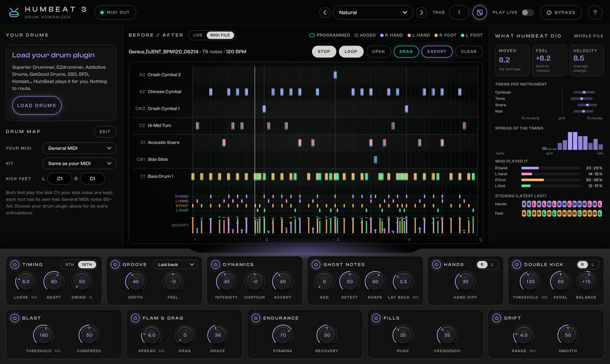Adjust the Double Kick Balance knob
The image size is (610, 364).
pyautogui.click(x=586, y=282)
